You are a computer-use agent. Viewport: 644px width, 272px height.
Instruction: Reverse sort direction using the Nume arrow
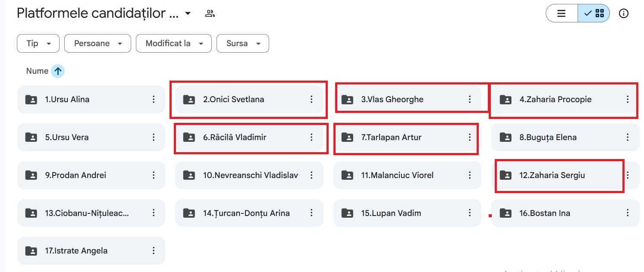58,71
